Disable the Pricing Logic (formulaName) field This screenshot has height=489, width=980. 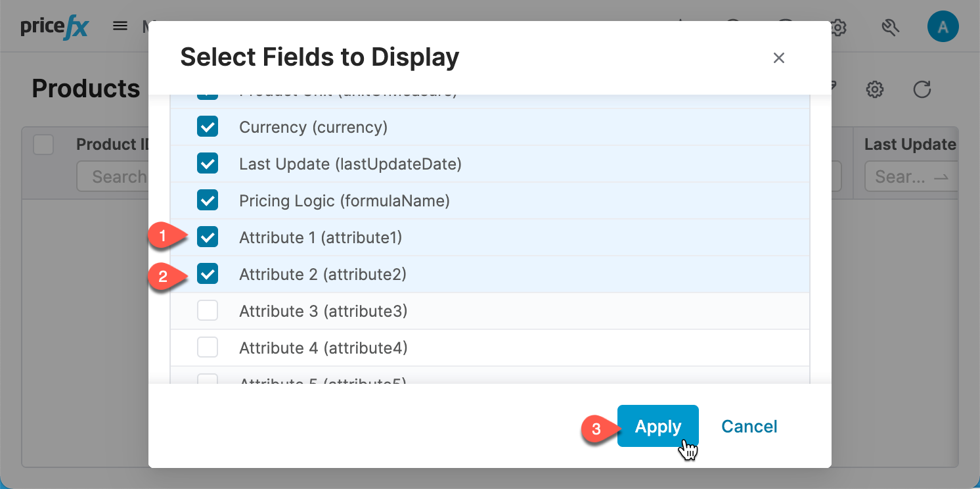coord(208,200)
